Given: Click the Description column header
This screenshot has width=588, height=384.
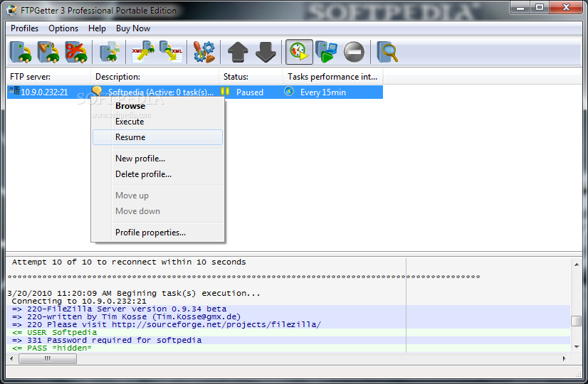Looking at the screenshot, I should (x=155, y=77).
